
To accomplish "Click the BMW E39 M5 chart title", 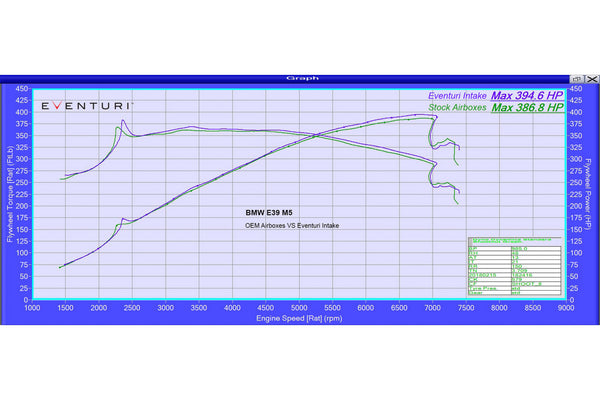I will (x=269, y=213).
